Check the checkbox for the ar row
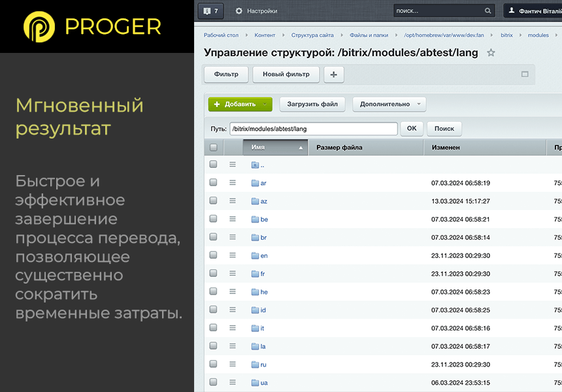This screenshot has height=392, width=562. (x=212, y=183)
